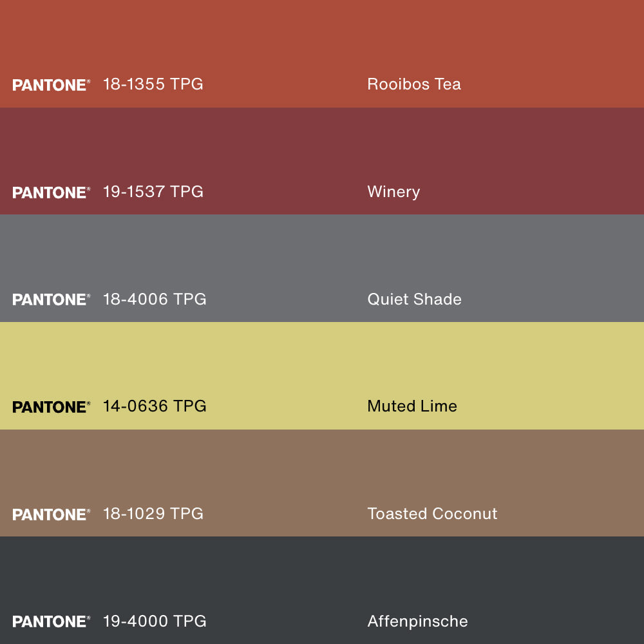Select the PANTONE logo beside 18-1029 TPG

(x=51, y=515)
